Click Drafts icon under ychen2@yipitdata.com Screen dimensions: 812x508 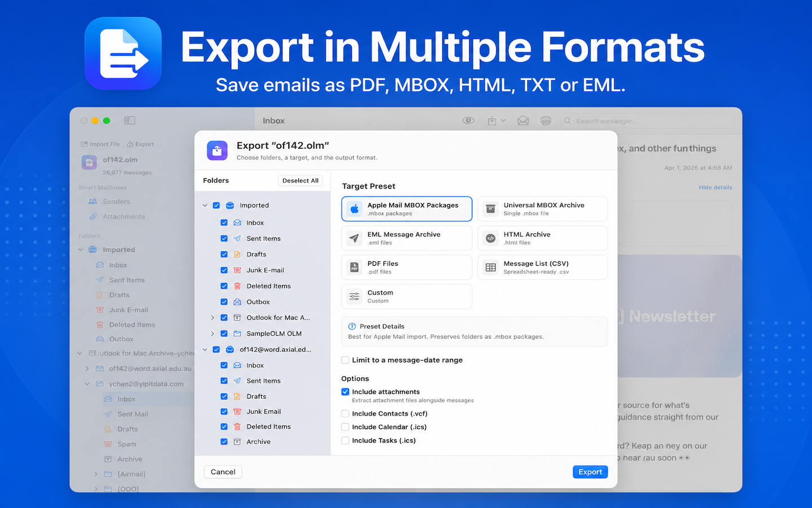(108, 429)
